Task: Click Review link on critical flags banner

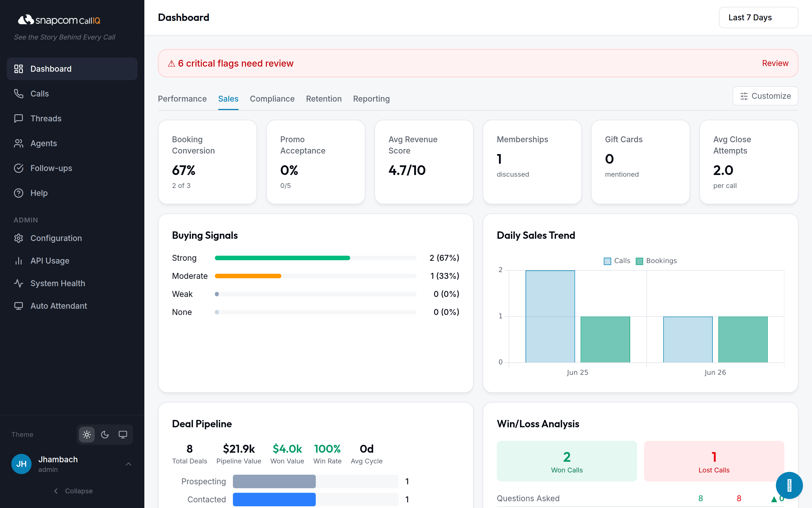Action: 775,63
